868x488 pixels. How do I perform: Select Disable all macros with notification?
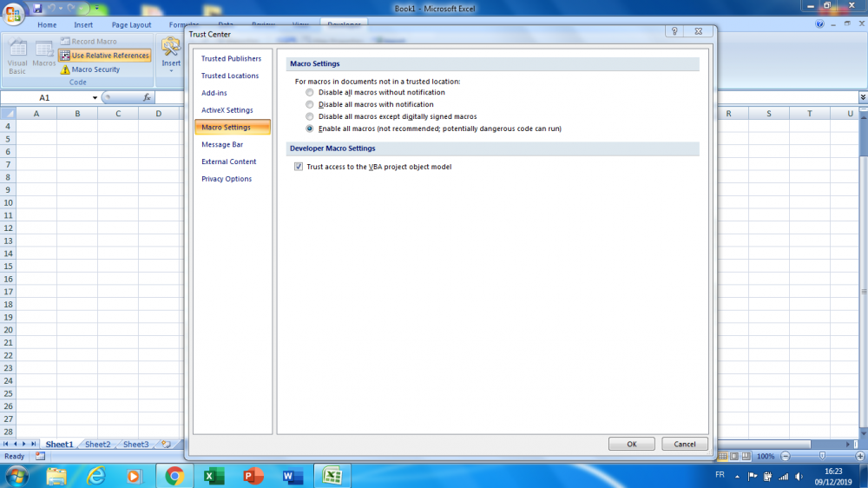click(310, 105)
